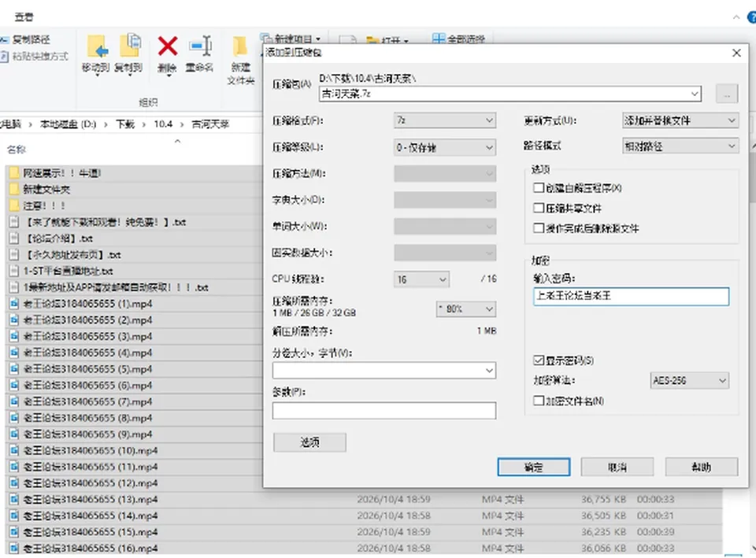This screenshot has width=756, height=558.
Task: Uncheck the 显示密码 checkbox
Action: click(539, 360)
